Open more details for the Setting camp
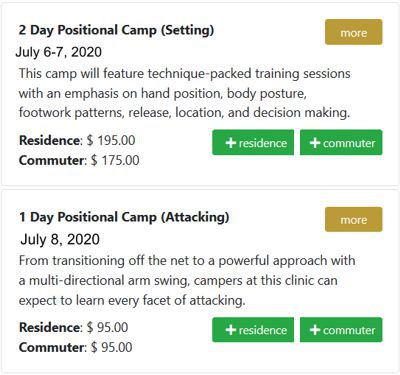This screenshot has width=400, height=375. pyautogui.click(x=354, y=32)
